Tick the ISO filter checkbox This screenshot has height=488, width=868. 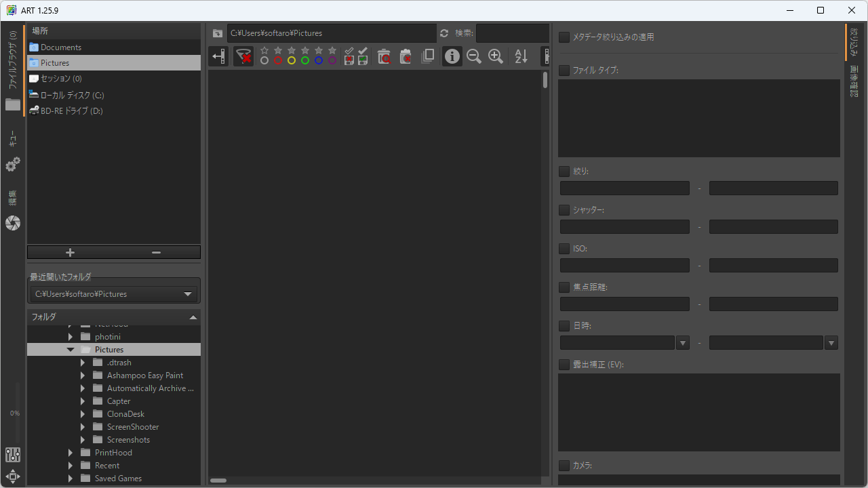click(564, 249)
